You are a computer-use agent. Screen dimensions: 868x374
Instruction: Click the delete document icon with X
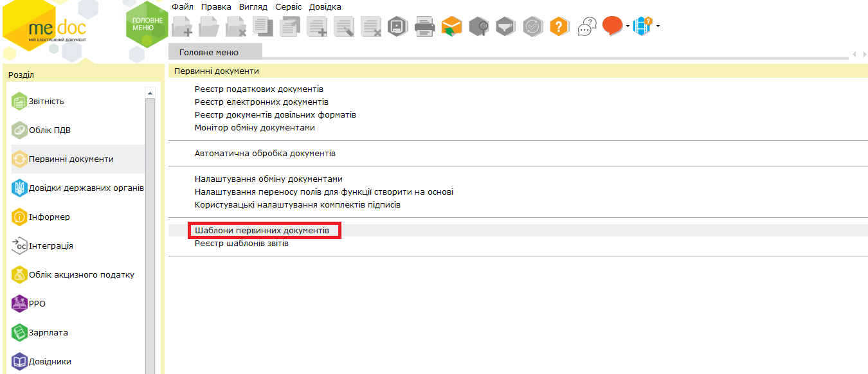coord(236,26)
